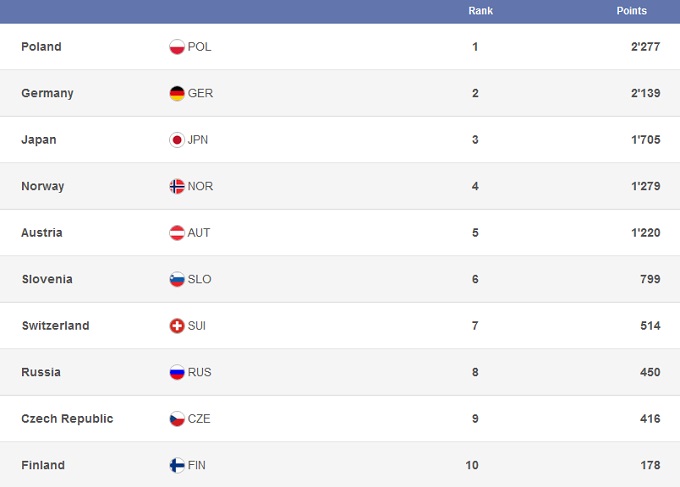The height and width of the screenshot is (487, 680).
Task: Click the Norway flag icon
Action: 177,186
